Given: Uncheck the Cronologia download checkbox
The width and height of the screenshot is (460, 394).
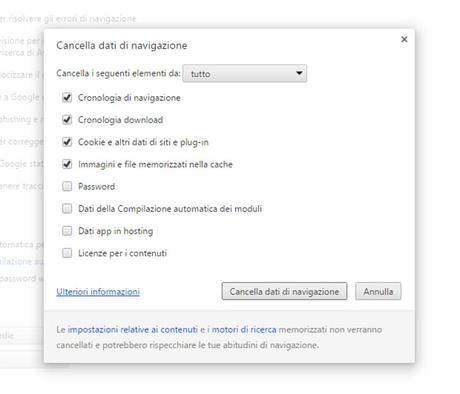Looking at the screenshot, I should pos(67,120).
